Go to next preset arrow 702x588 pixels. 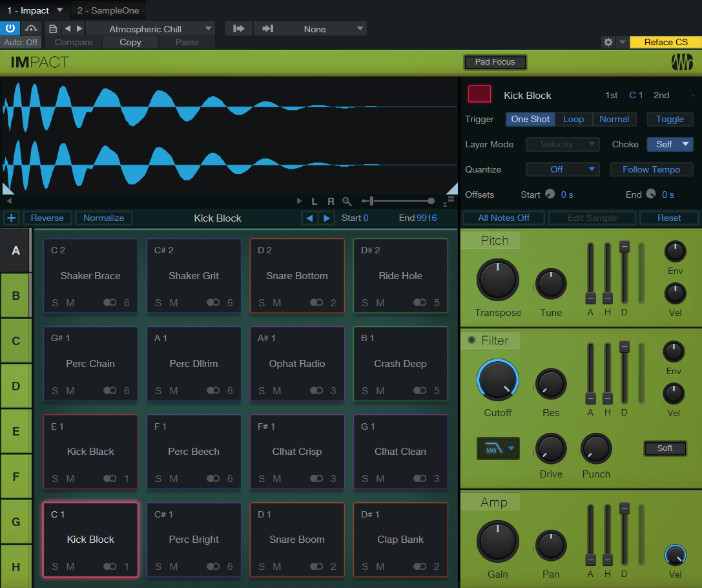pyautogui.click(x=79, y=28)
